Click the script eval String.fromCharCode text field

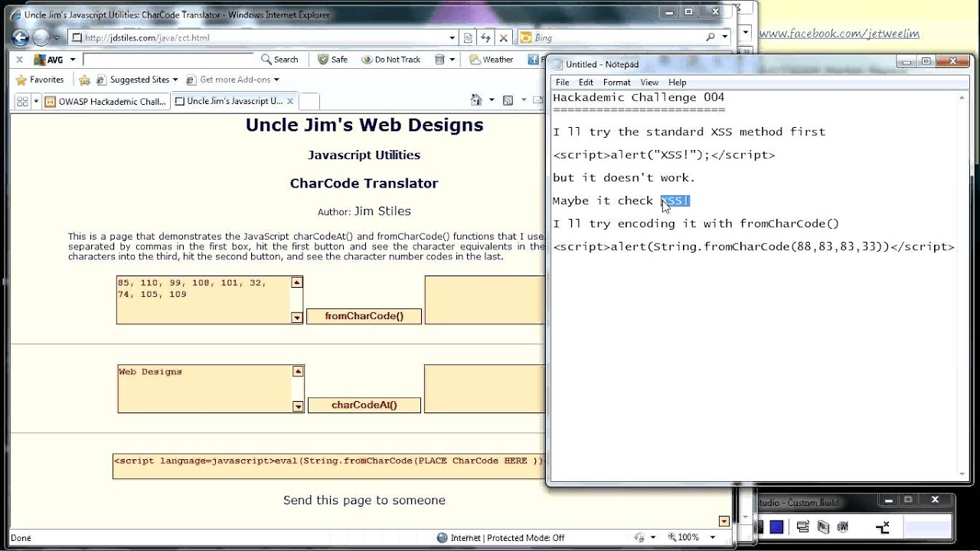pos(329,466)
